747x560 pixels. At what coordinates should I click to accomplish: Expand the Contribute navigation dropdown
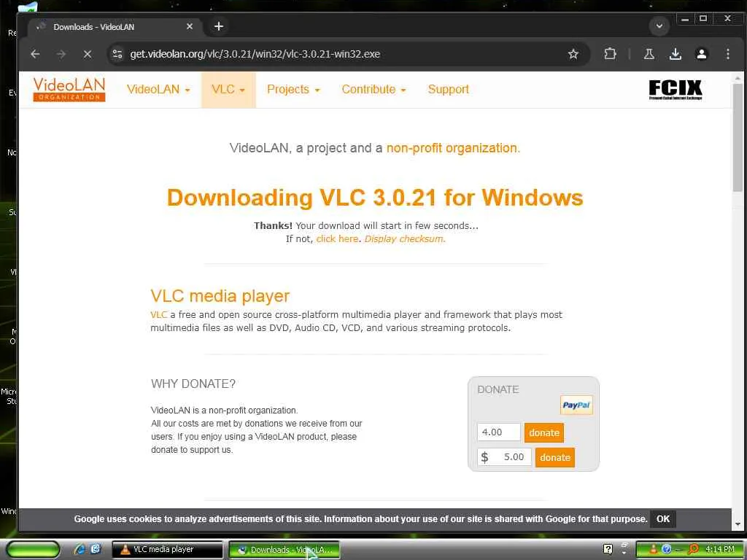click(373, 90)
